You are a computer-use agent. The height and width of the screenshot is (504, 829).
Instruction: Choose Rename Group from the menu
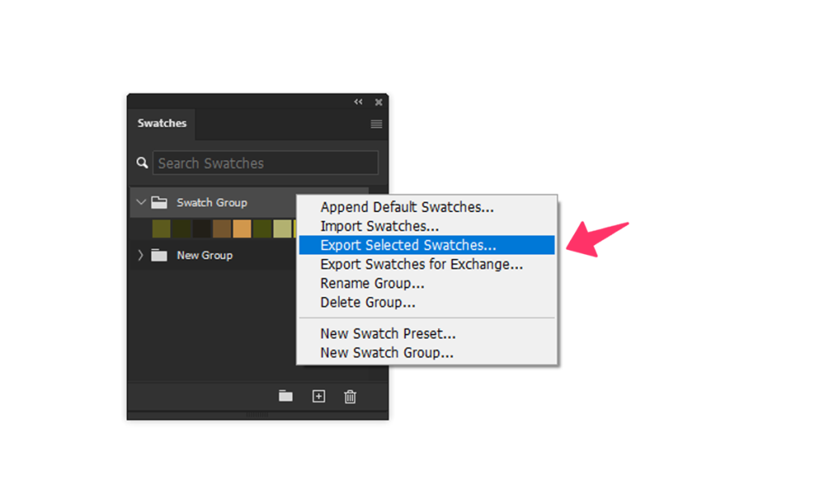372,283
